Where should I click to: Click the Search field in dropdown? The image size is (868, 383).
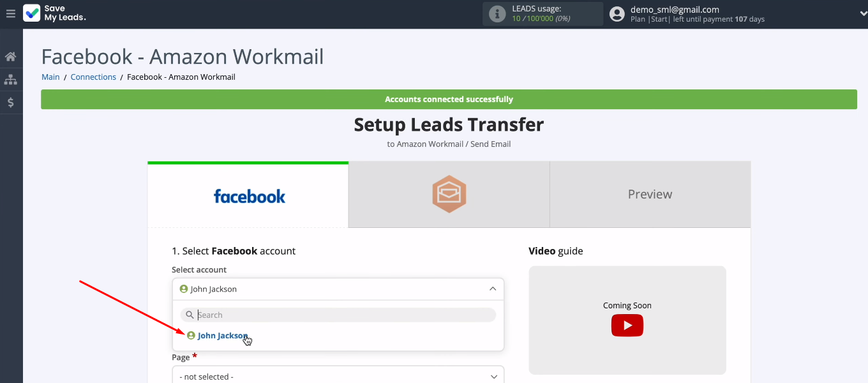pos(345,315)
